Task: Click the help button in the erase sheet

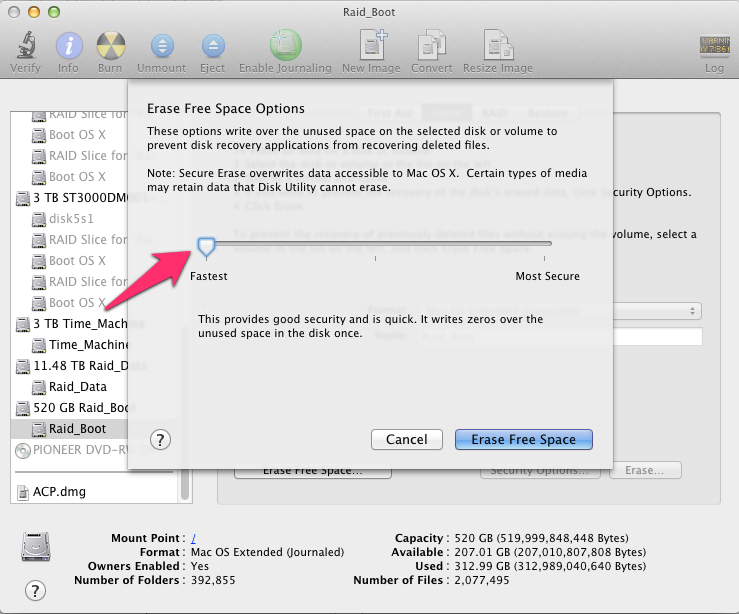Action: (160, 440)
